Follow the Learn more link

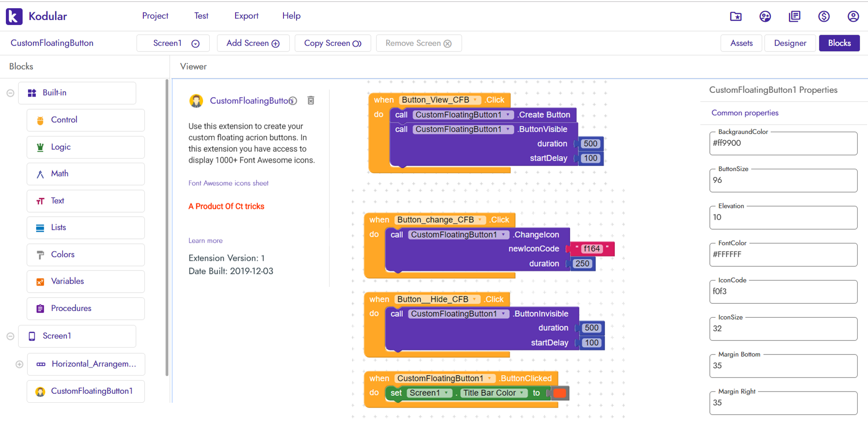tap(206, 241)
